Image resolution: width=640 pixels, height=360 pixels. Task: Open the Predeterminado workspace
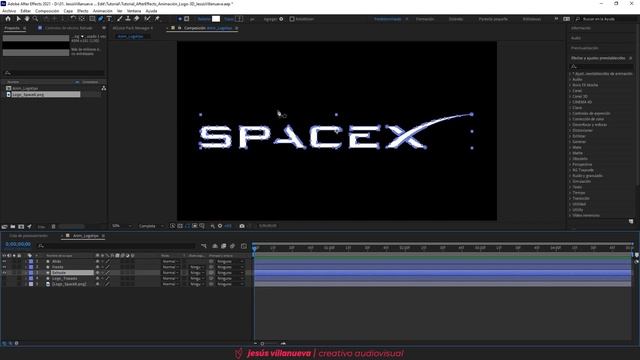pos(388,19)
